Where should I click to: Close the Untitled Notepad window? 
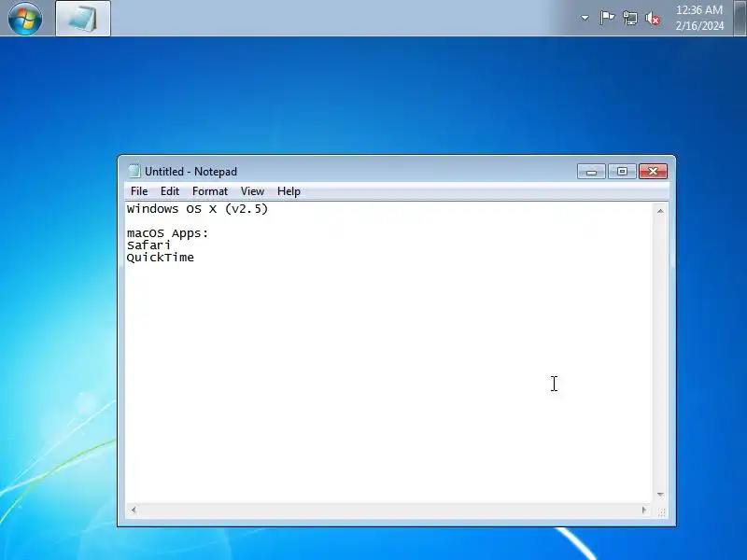point(653,172)
